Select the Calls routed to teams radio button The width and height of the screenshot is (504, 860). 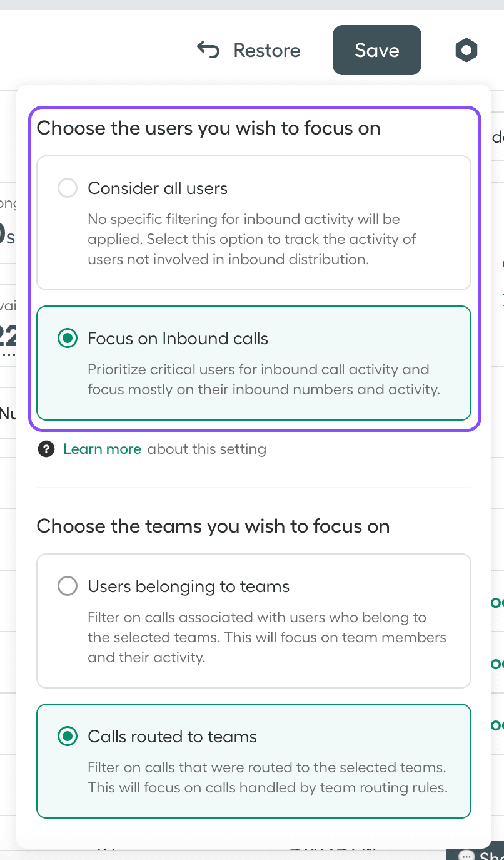[67, 736]
